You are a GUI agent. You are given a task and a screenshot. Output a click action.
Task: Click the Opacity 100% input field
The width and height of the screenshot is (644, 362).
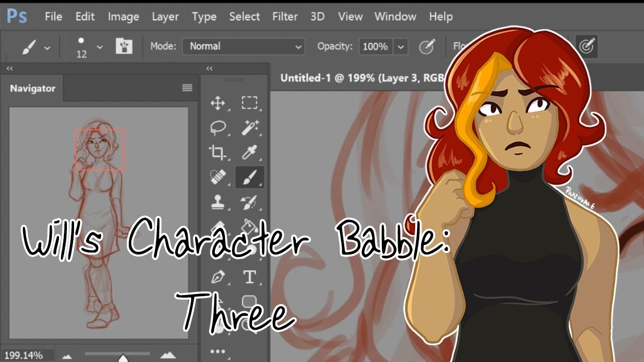point(376,47)
